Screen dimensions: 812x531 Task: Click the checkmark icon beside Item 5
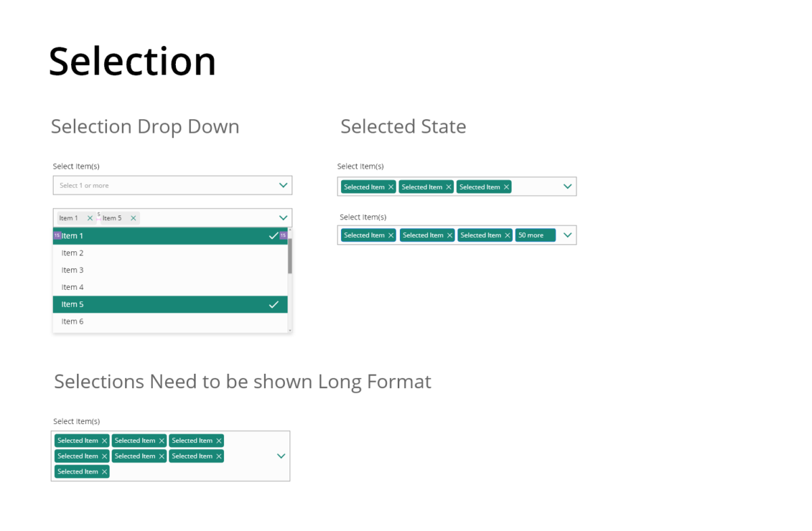274,304
